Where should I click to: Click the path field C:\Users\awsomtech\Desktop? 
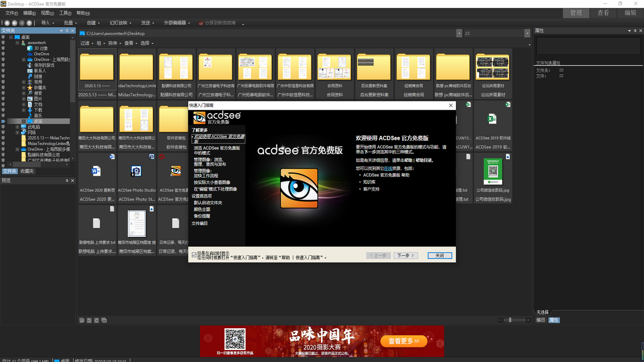coord(268,33)
